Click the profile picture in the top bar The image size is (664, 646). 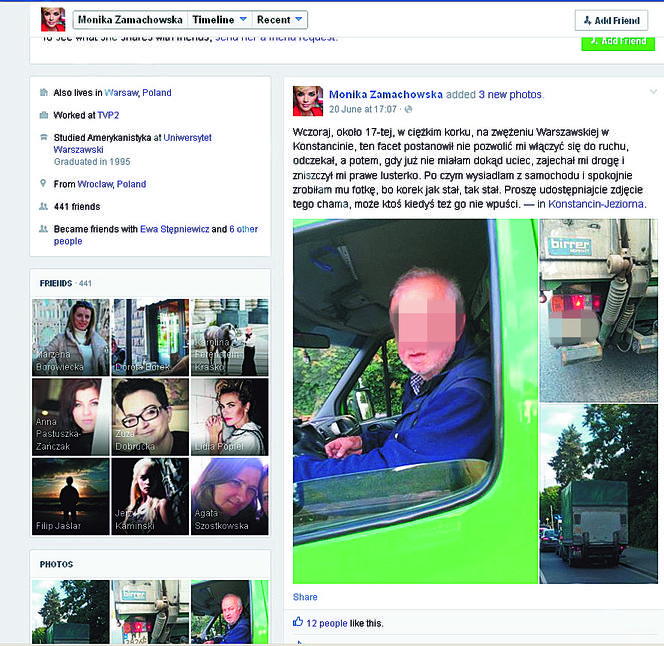pos(53,19)
